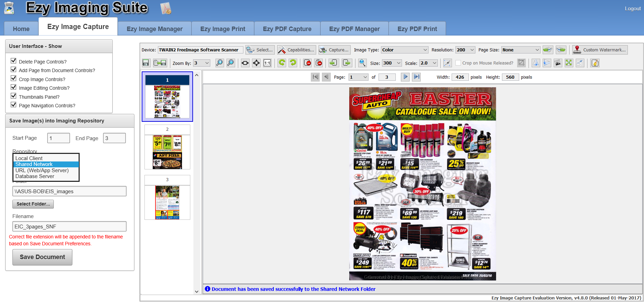644x305 pixels.
Task: Toggle the Thumbnails Panel checkbox
Action: 14,96
